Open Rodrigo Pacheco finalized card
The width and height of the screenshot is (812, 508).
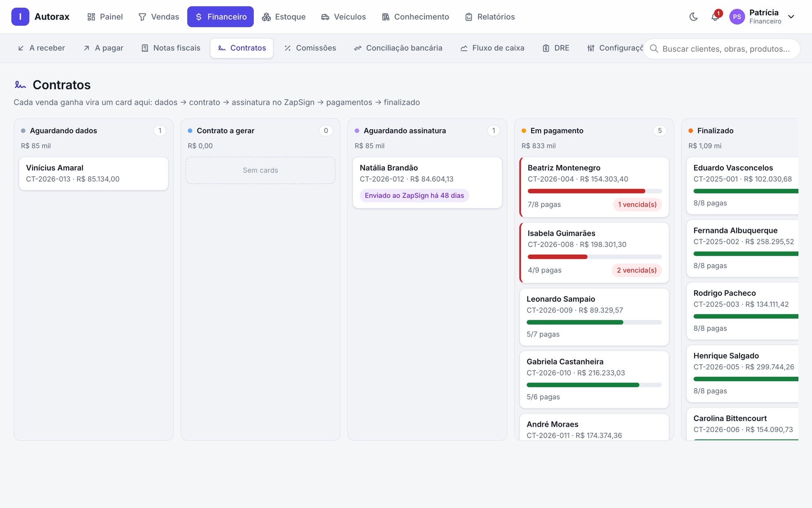pos(743,311)
